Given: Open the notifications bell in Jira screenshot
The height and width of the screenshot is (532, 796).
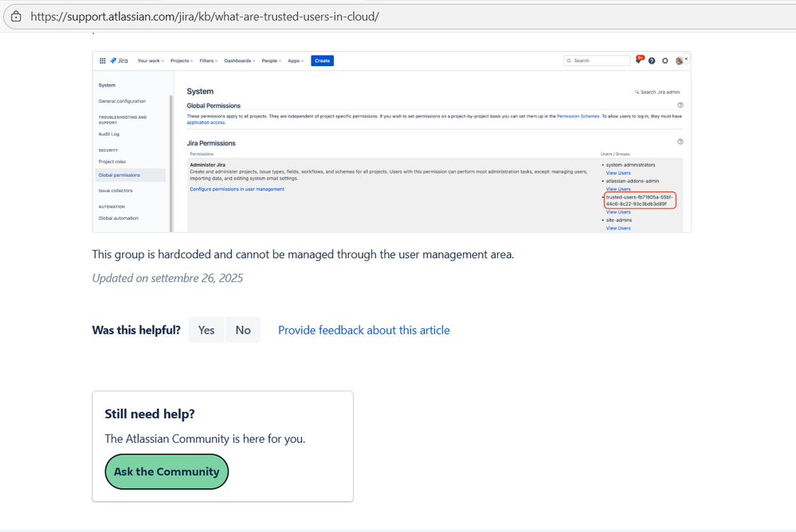Looking at the screenshot, I should click(639, 61).
